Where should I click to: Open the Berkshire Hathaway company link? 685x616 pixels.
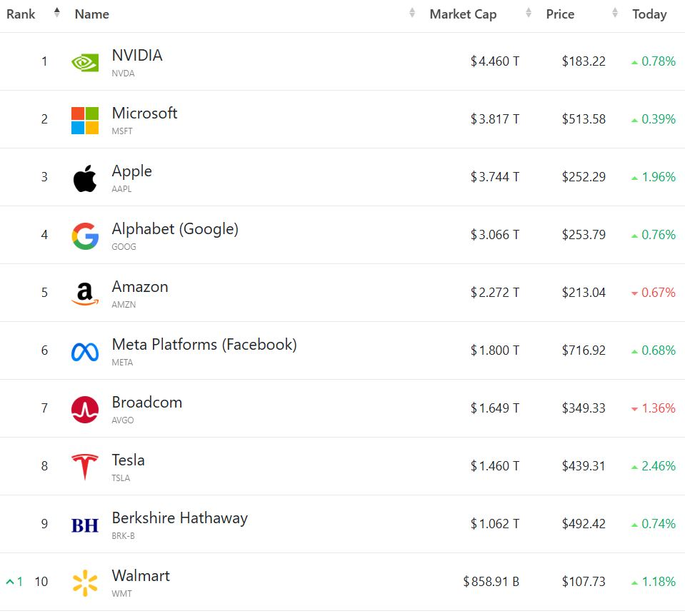click(179, 518)
